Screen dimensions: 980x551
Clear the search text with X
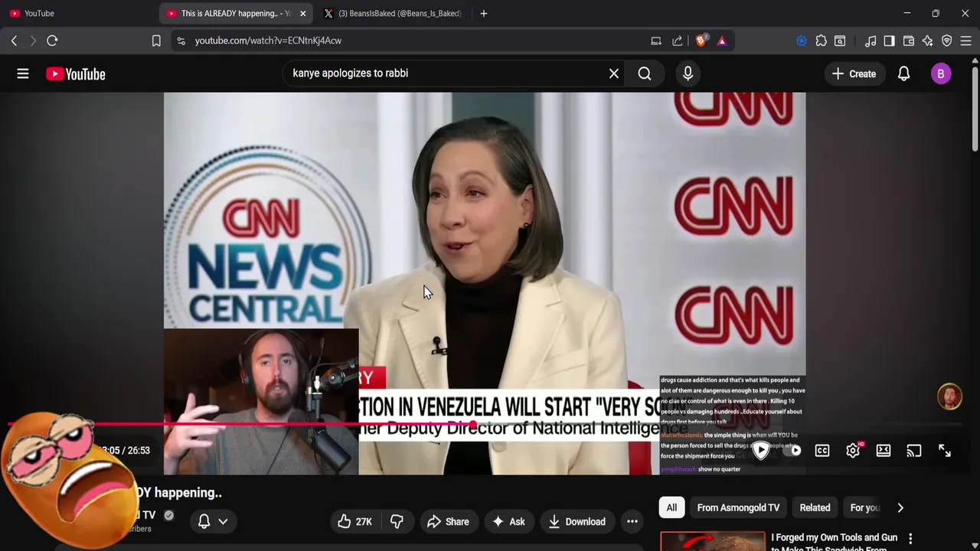(613, 73)
